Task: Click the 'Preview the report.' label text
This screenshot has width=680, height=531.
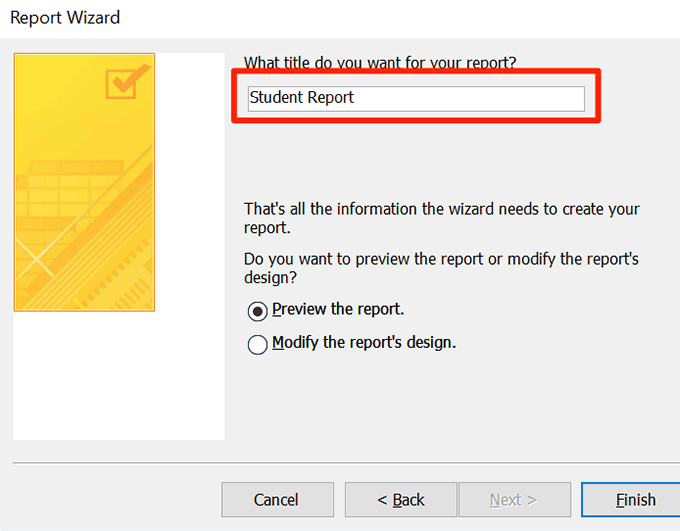Action: pos(338,309)
